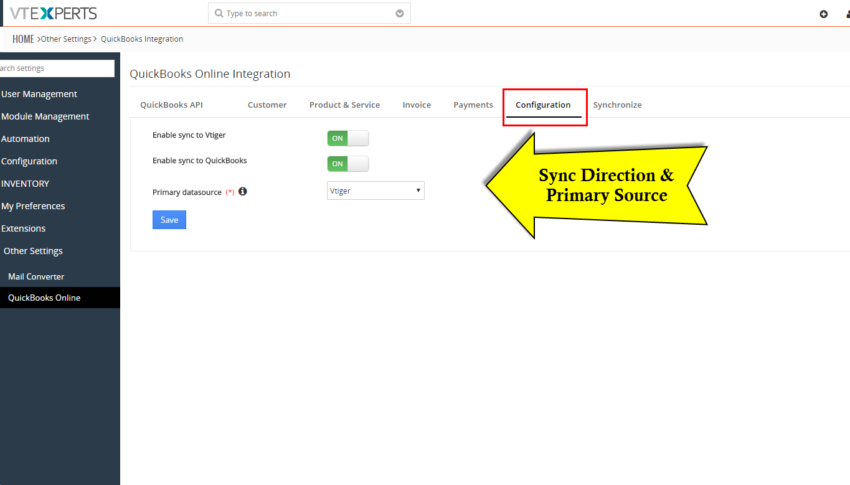
Task: Open the Invoice tab
Action: pyautogui.click(x=417, y=105)
